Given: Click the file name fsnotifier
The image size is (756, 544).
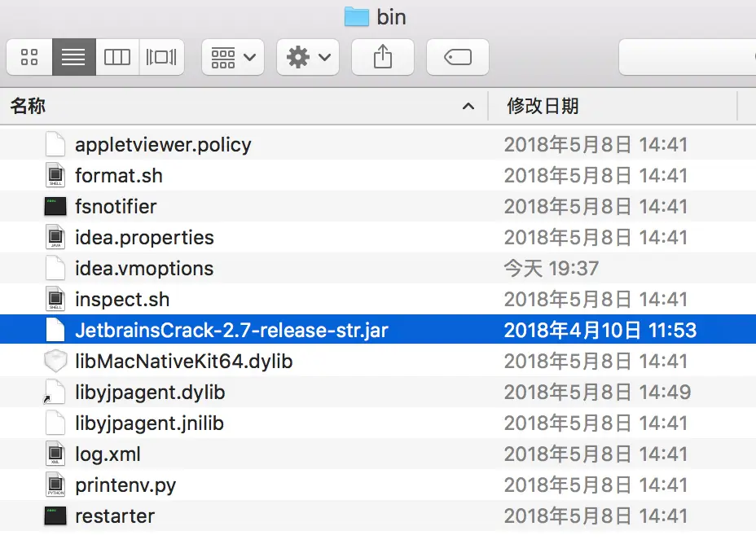Looking at the screenshot, I should [x=116, y=206].
